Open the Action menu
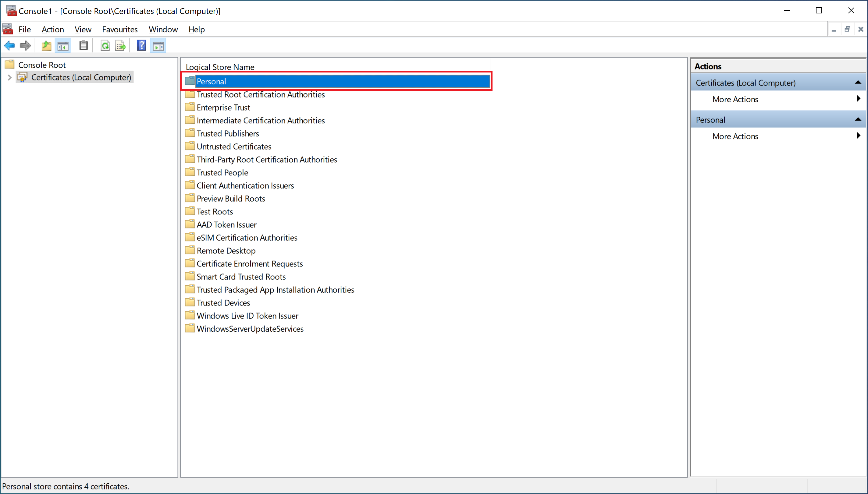The height and width of the screenshot is (494, 868). [53, 30]
